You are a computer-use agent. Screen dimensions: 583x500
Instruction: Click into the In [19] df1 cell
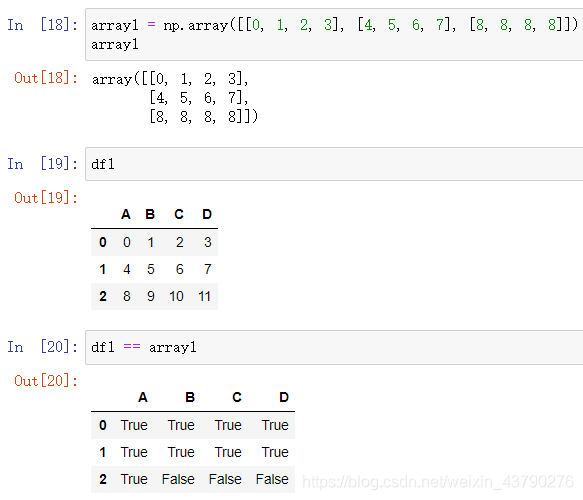pos(334,164)
